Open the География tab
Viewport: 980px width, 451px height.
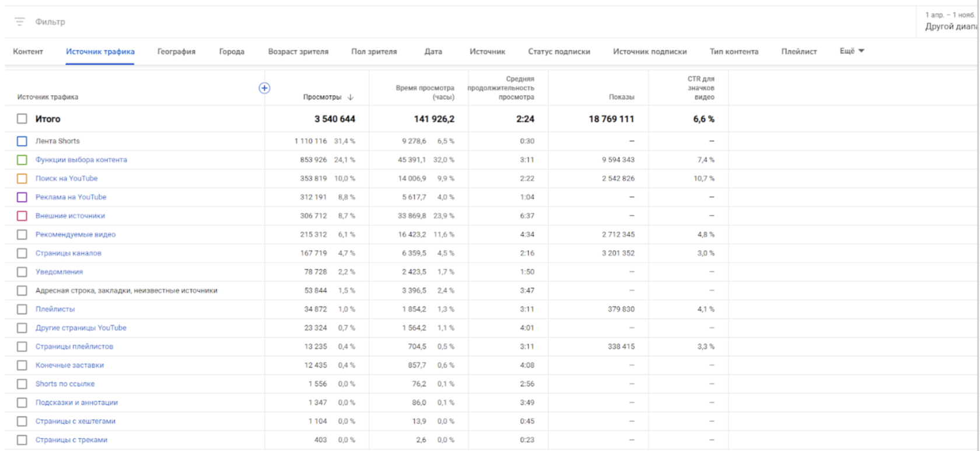(x=176, y=51)
